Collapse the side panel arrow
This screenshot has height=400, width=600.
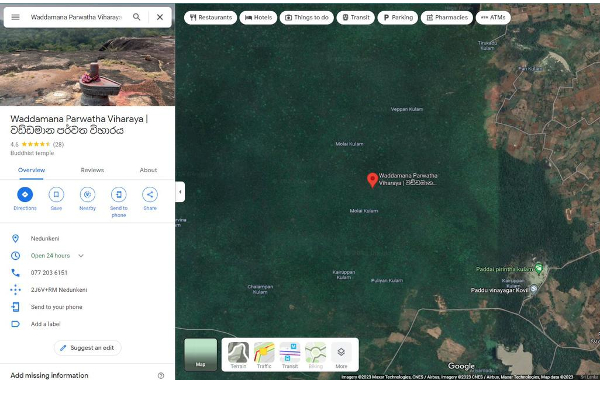pos(180,192)
